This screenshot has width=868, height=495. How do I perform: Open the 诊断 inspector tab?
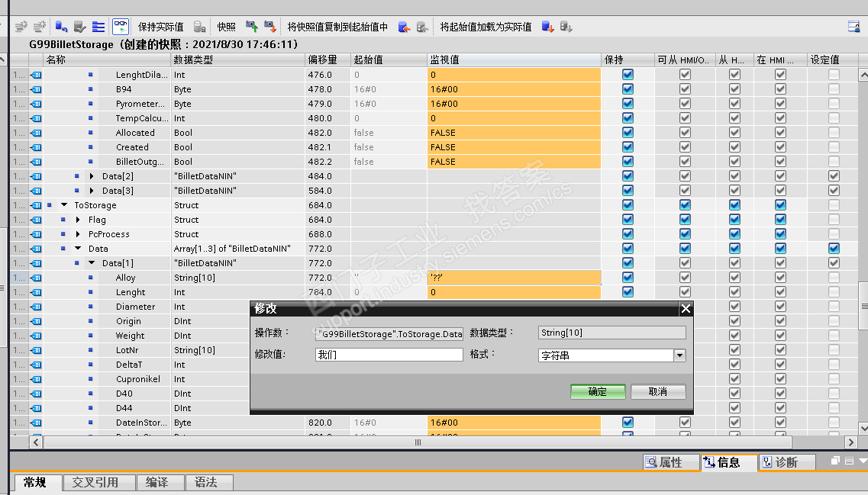(x=786, y=461)
